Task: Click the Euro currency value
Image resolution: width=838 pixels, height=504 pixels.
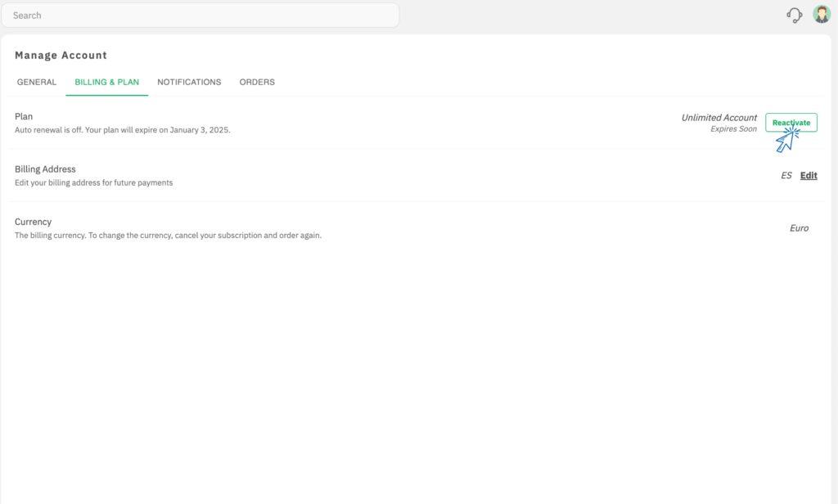Action: (799, 228)
